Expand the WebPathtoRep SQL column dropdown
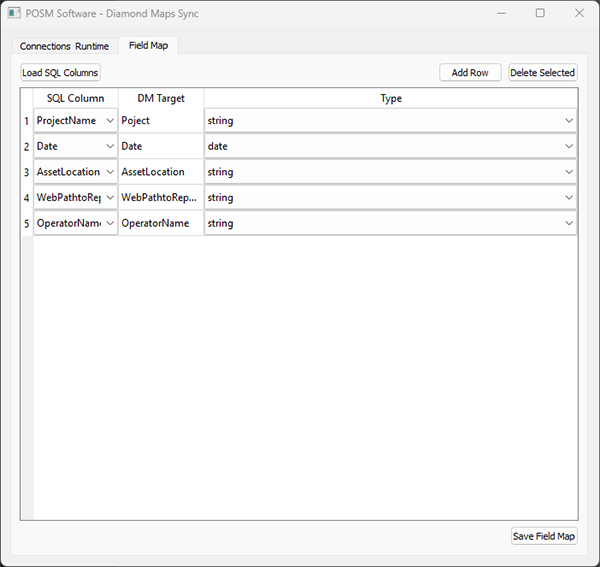Viewport: 600px width, 567px height. 109,198
